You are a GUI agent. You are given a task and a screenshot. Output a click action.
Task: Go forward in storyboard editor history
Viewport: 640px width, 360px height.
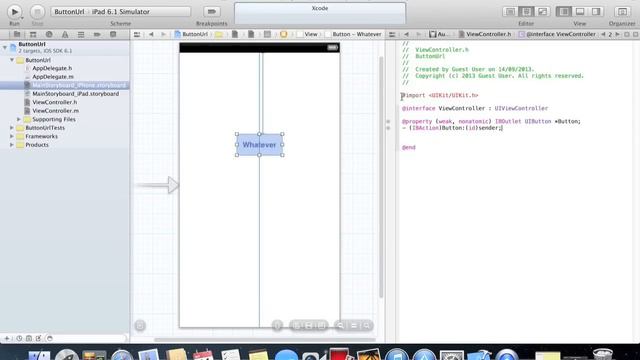[x=163, y=35]
